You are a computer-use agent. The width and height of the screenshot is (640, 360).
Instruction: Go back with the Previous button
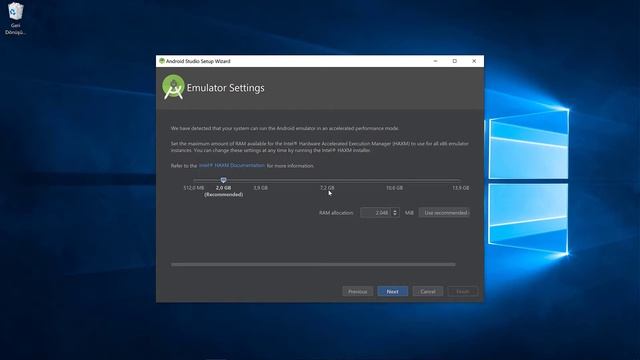tap(358, 291)
